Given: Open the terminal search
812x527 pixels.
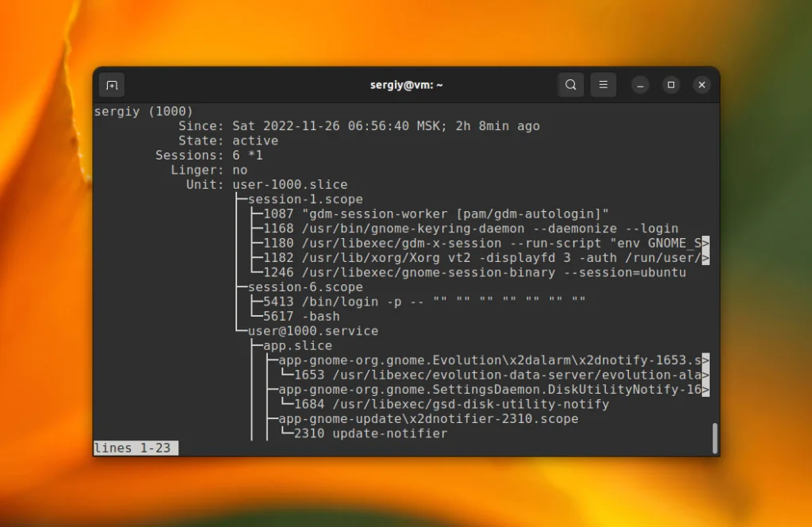Looking at the screenshot, I should pyautogui.click(x=570, y=84).
